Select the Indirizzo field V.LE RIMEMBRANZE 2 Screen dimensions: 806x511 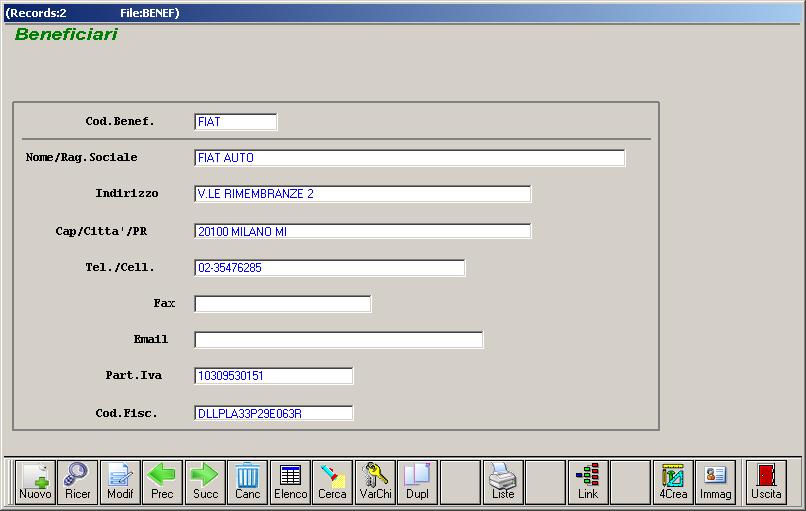pyautogui.click(x=363, y=194)
